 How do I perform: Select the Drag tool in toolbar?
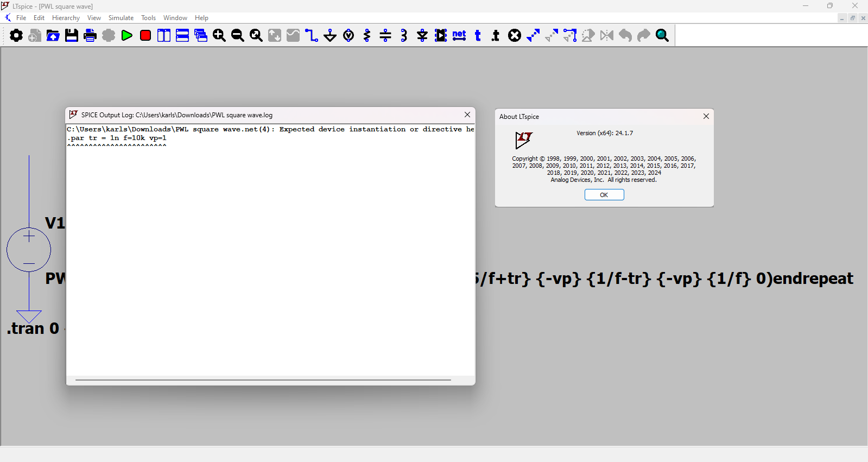click(x=570, y=35)
